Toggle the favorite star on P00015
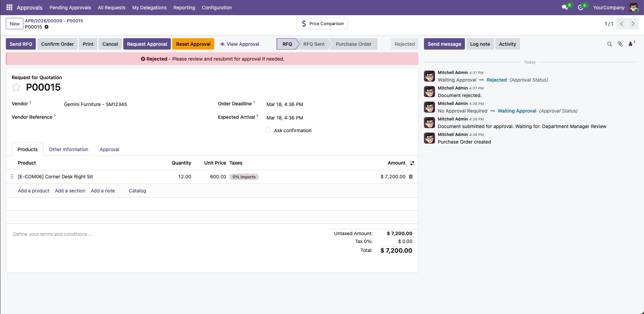644x314 pixels. coord(16,87)
